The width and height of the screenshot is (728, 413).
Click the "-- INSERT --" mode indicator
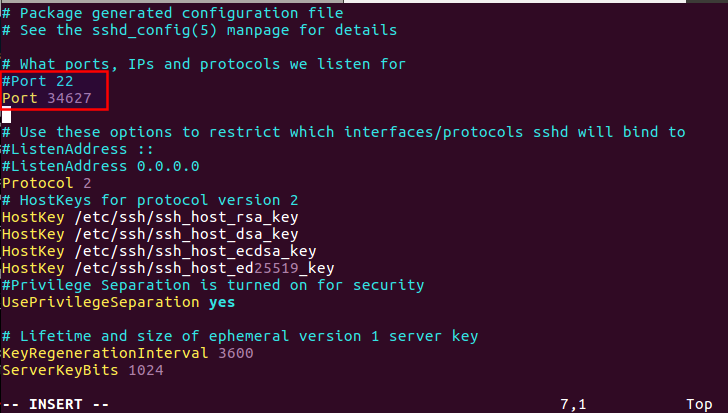[x=55, y=404]
